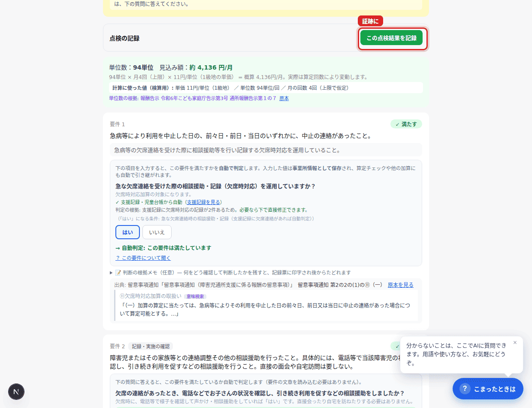Image resolution: width=532 pixels, height=408 pixels.
Task: Click the 記録・実施の確認 tag on 要件 2
Action: (x=151, y=346)
